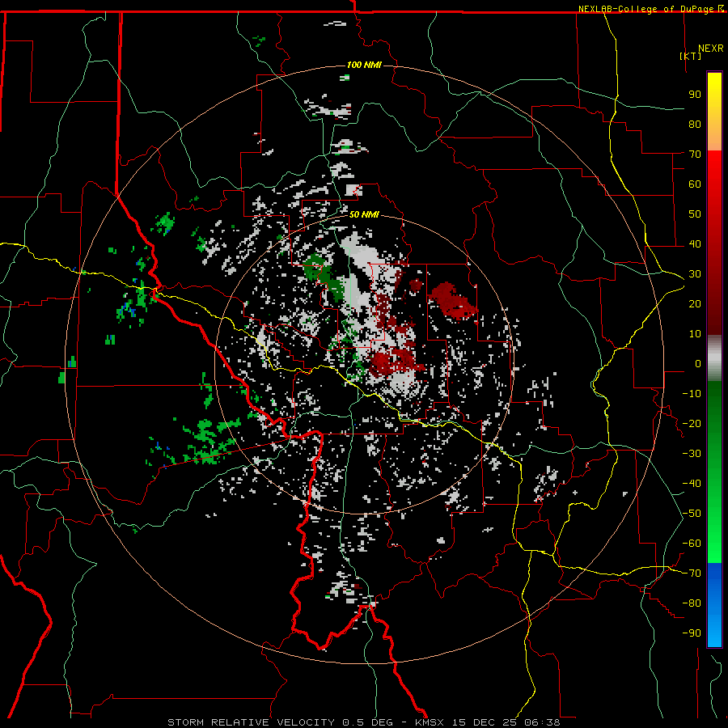Click the -80 value on the velocity scale
728x728 pixels.
point(692,603)
